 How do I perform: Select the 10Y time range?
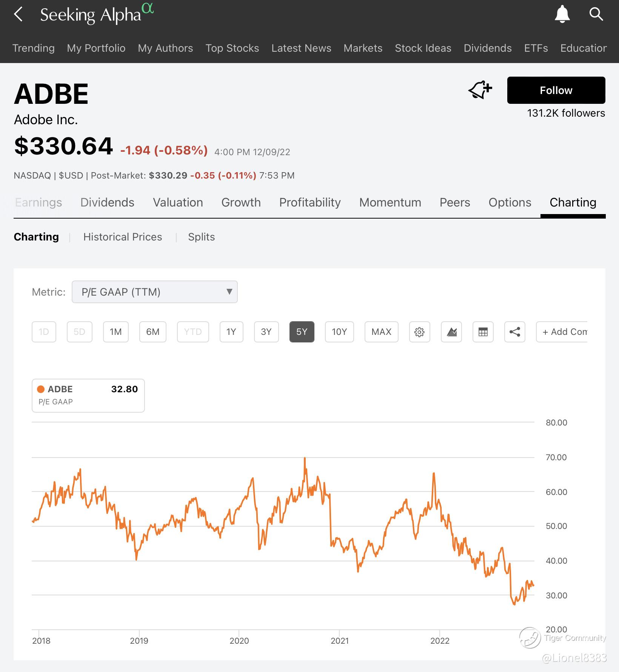click(x=339, y=332)
